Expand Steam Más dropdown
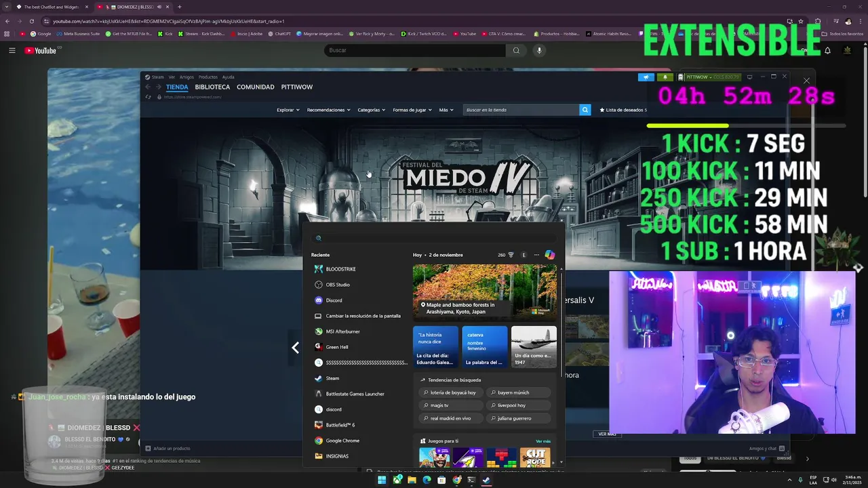This screenshot has width=868, height=488. click(x=446, y=110)
